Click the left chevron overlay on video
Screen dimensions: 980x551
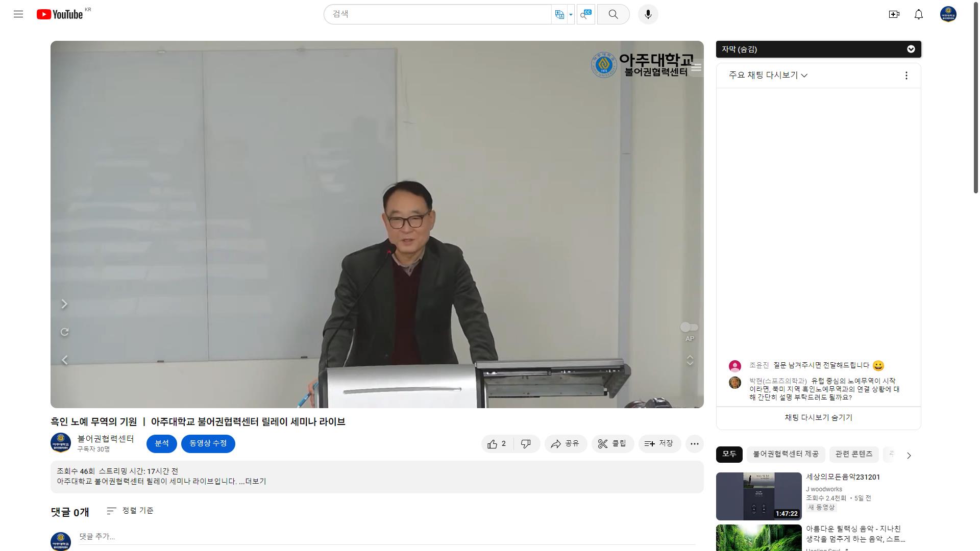point(64,360)
